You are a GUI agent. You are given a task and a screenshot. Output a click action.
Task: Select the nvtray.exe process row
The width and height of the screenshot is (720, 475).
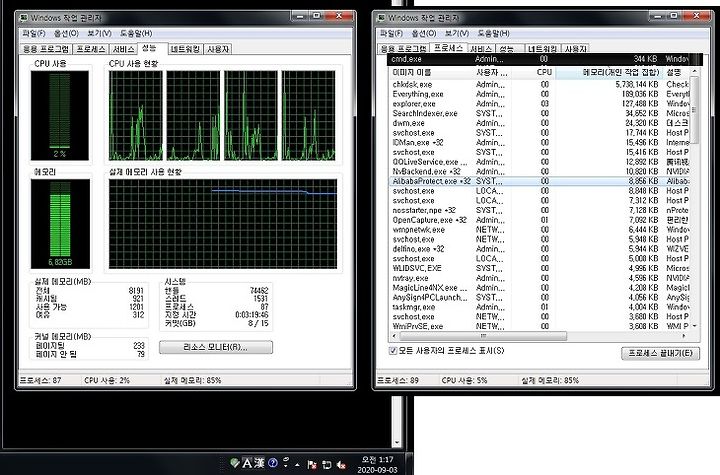point(539,278)
